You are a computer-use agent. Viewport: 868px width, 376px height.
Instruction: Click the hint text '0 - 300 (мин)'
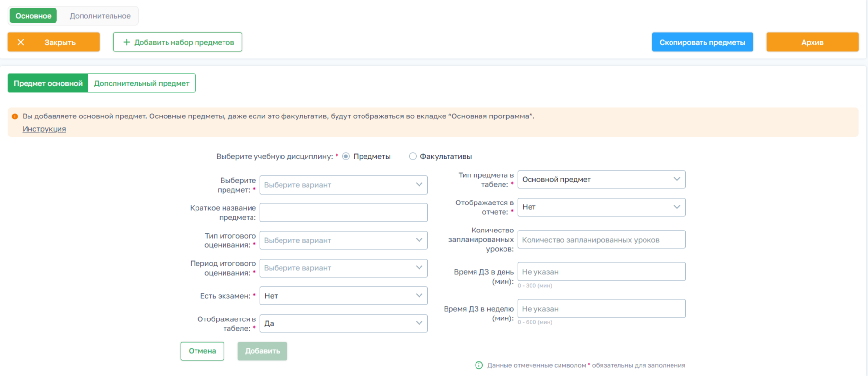pos(535,286)
